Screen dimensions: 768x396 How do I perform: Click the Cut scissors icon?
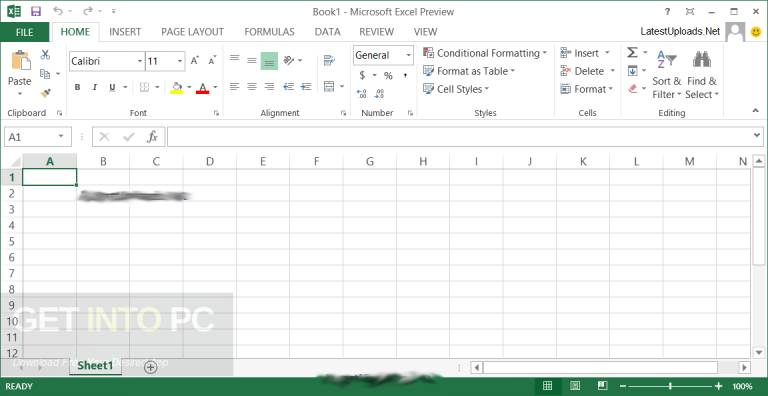[x=46, y=55]
